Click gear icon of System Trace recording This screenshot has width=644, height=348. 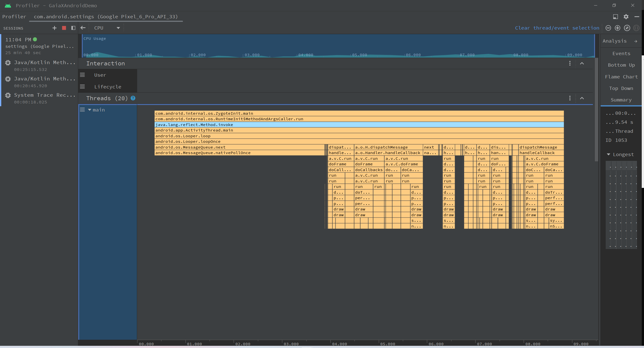(x=8, y=95)
